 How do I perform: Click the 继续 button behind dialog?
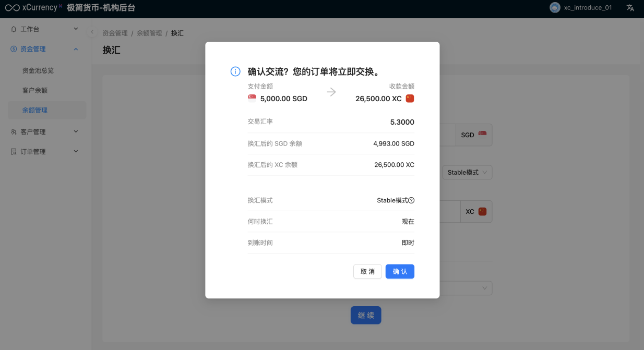point(366,315)
